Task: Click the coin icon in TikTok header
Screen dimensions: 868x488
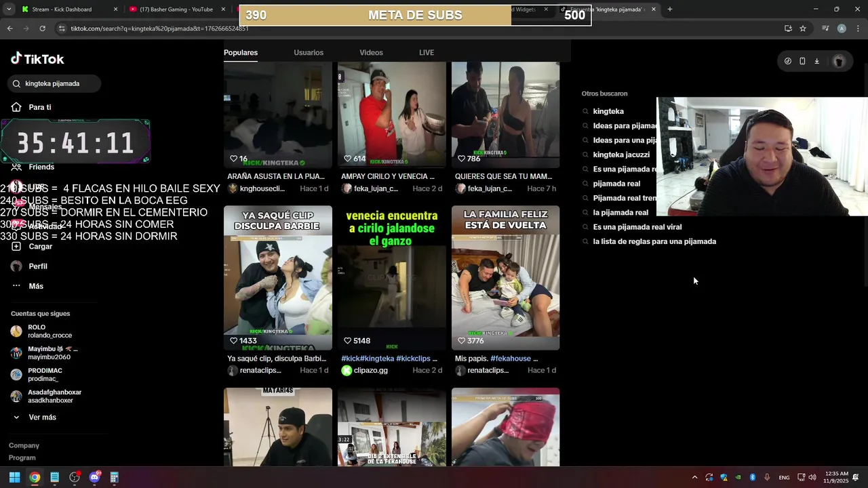Action: coord(787,61)
